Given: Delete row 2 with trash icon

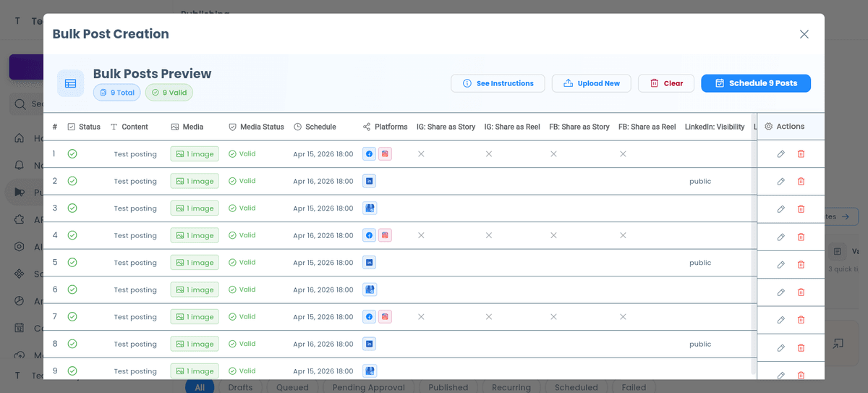Looking at the screenshot, I should [x=801, y=182].
